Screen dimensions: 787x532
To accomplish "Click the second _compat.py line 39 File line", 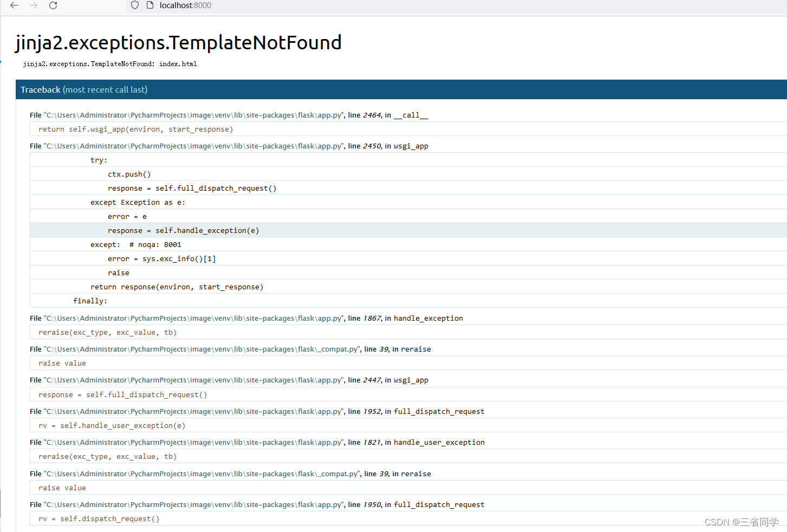I will click(x=230, y=473).
